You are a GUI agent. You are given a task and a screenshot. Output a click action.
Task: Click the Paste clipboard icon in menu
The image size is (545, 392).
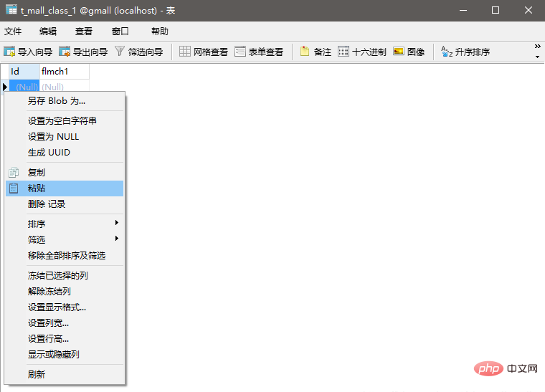pos(14,188)
